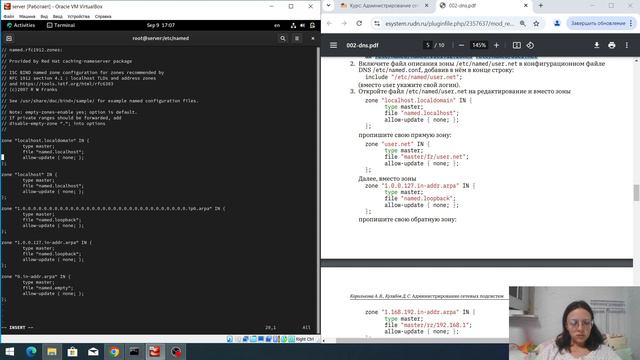Screen dimensions: 640x360
Task: Open the terminal hamburger menu
Action: click(297, 38)
